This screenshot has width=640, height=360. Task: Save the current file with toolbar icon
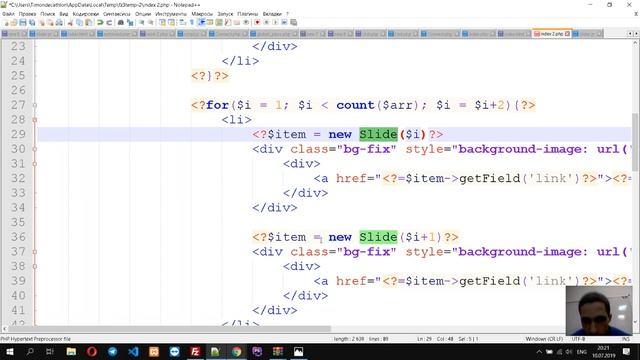pos(23,22)
